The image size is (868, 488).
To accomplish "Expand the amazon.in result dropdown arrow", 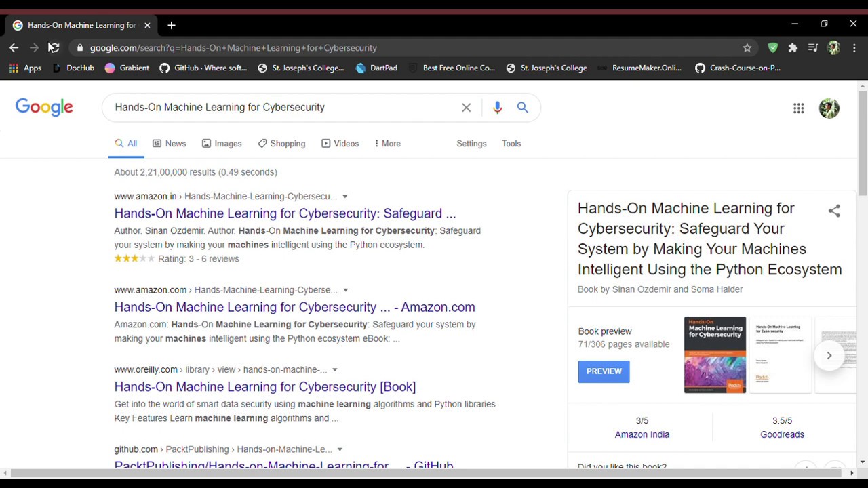I will click(344, 197).
